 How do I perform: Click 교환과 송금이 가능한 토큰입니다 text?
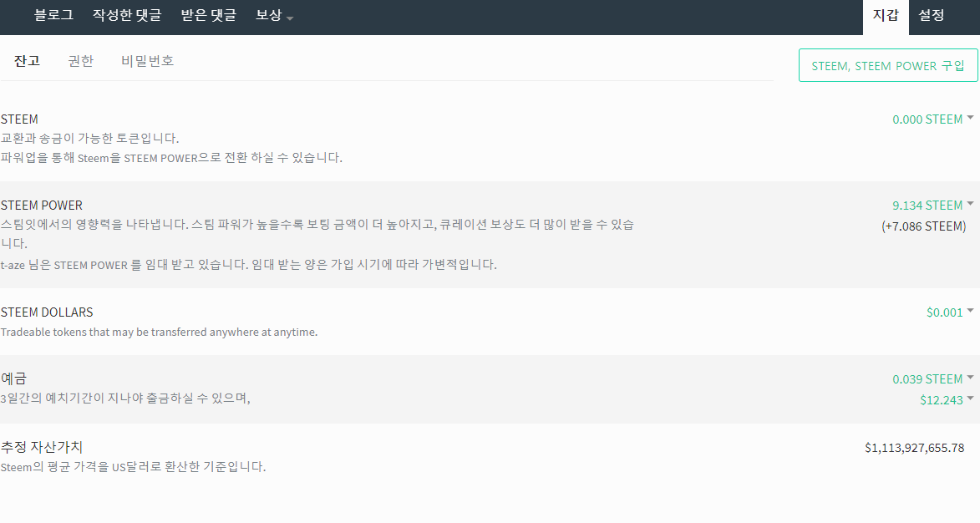pos(89,138)
